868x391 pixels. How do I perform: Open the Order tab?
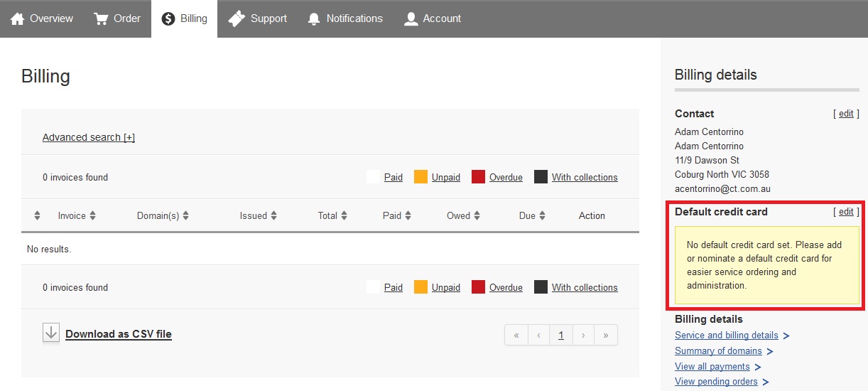click(x=117, y=19)
